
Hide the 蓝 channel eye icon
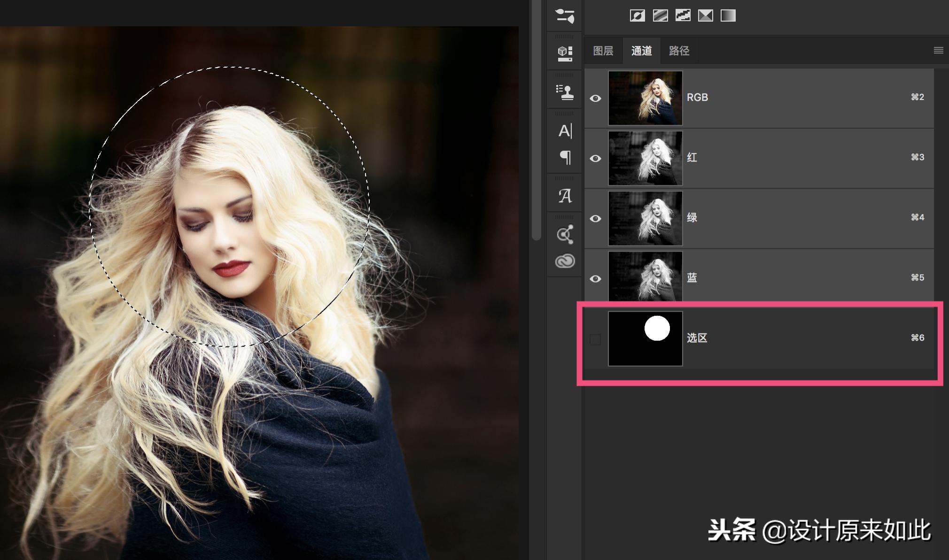coord(595,278)
